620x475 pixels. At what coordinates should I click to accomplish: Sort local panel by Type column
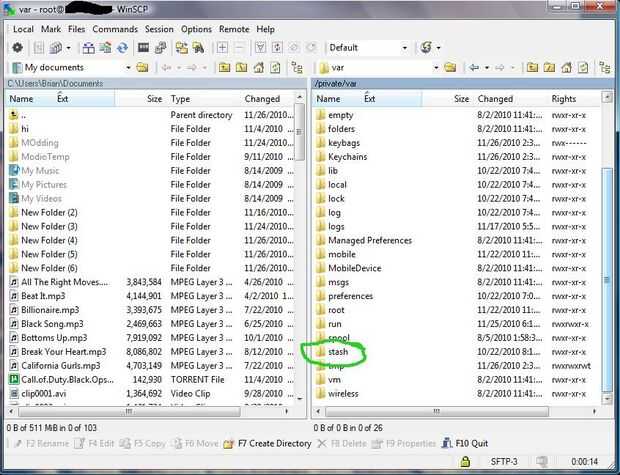click(180, 99)
